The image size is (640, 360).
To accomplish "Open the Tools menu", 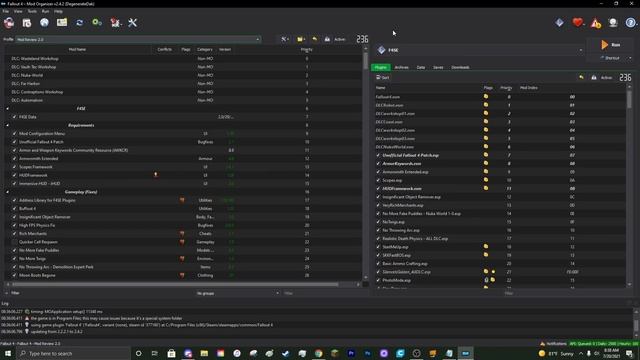I will [x=32, y=11].
